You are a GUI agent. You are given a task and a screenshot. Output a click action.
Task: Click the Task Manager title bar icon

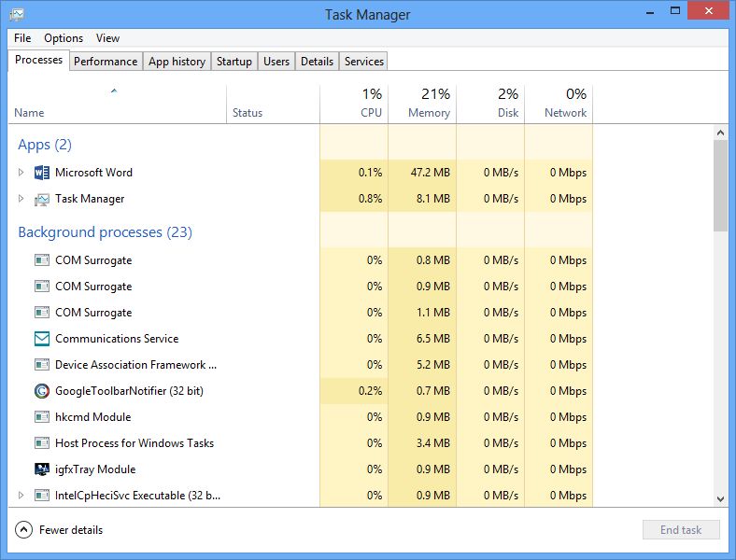(17, 15)
